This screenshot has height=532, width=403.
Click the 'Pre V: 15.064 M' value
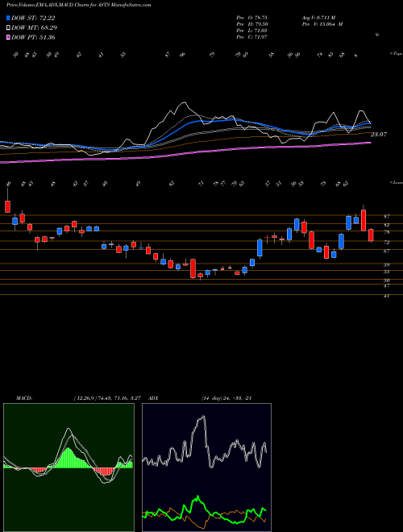[322, 24]
